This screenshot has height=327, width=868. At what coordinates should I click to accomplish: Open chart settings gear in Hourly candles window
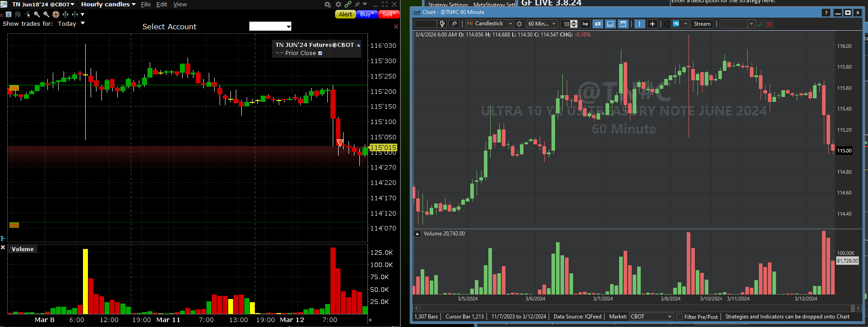coord(338,5)
